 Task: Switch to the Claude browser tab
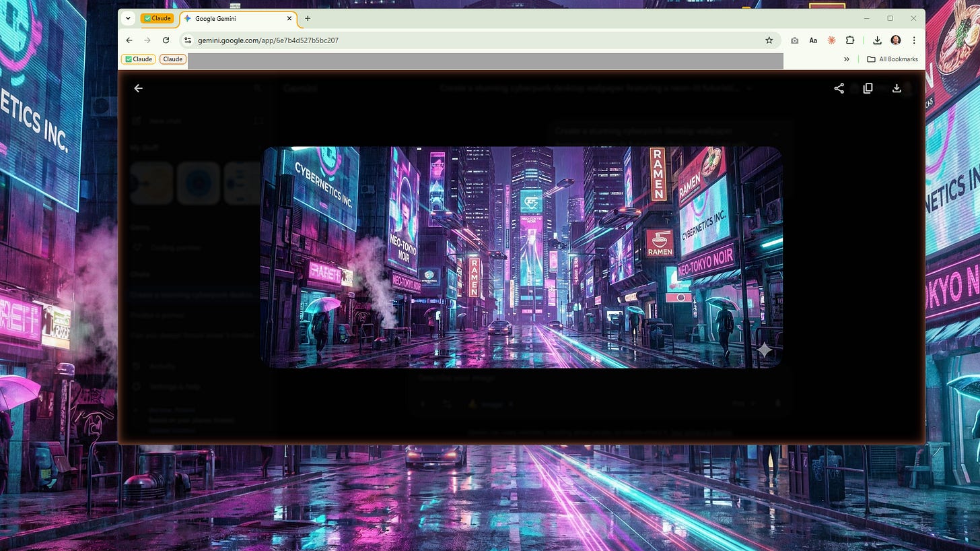tap(157, 18)
